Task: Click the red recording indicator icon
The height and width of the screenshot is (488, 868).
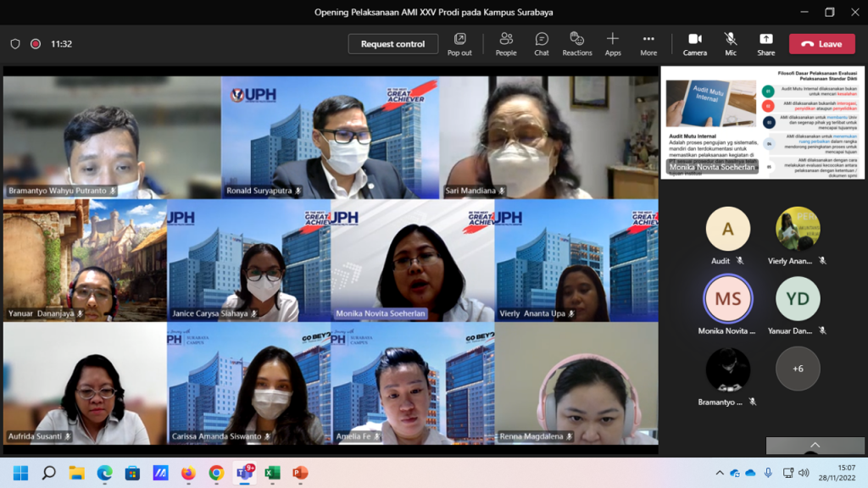Action: [x=36, y=44]
